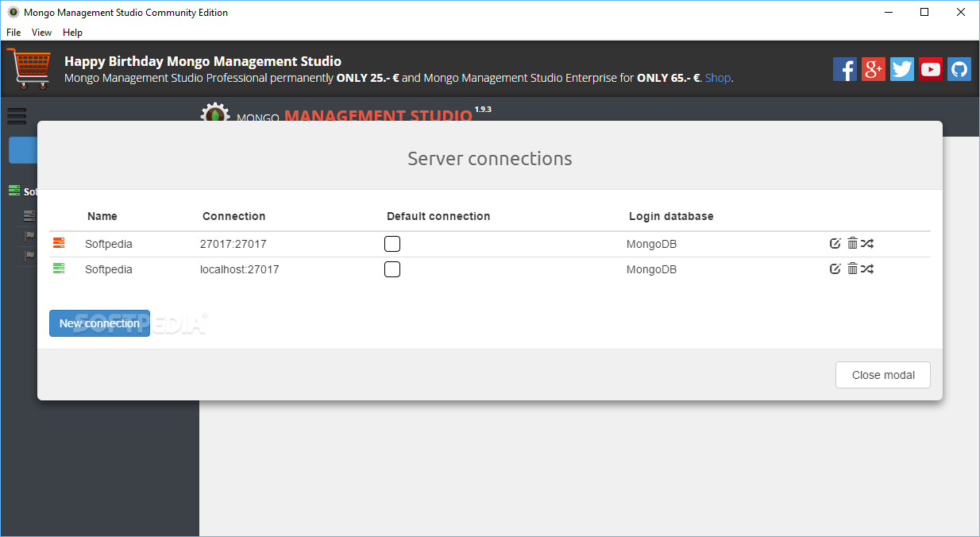The height and width of the screenshot is (537, 980).
Task: Click the Connection column header
Action: click(x=234, y=216)
